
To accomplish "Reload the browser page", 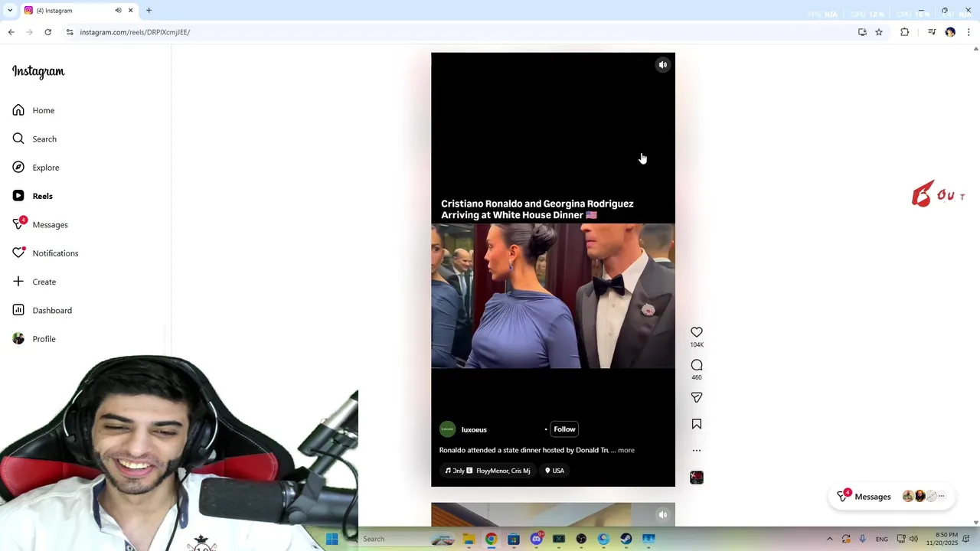I will 47,32.
